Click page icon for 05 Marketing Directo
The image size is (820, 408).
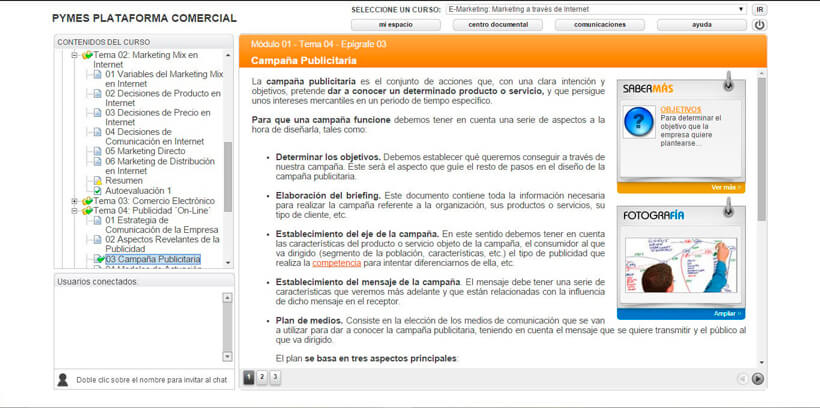[x=97, y=151]
